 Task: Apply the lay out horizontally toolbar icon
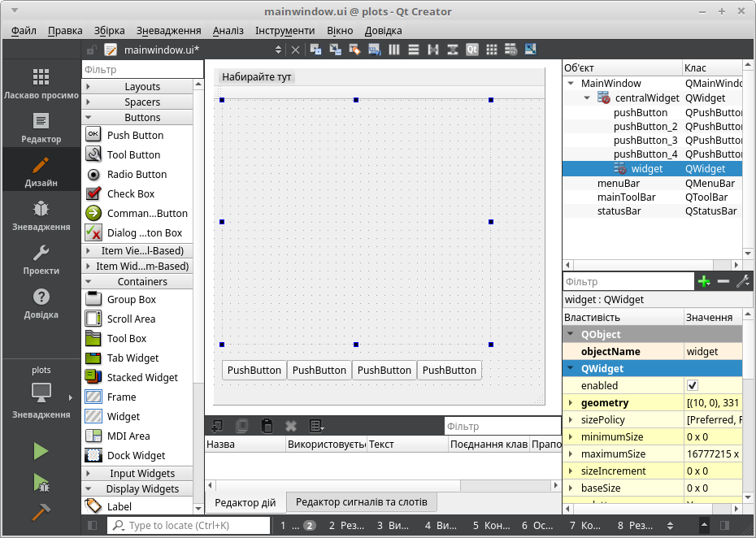click(395, 50)
